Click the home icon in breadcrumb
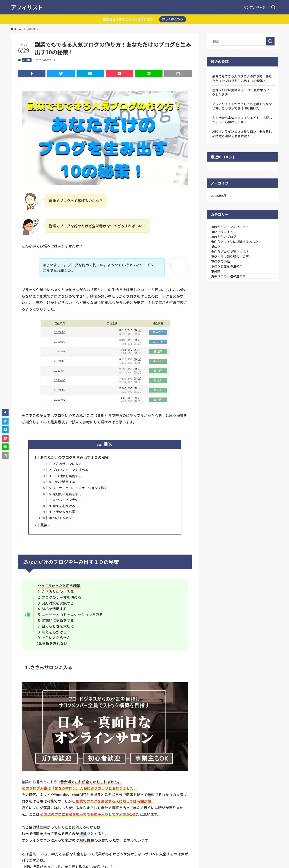 pyautogui.click(x=12, y=29)
